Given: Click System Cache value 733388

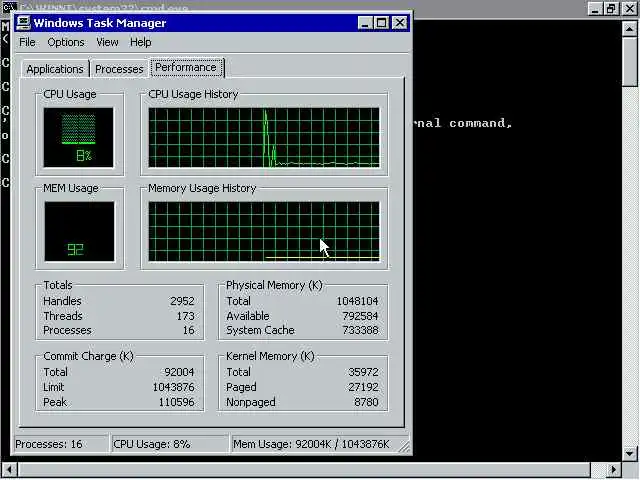Looking at the screenshot, I should point(360,330).
